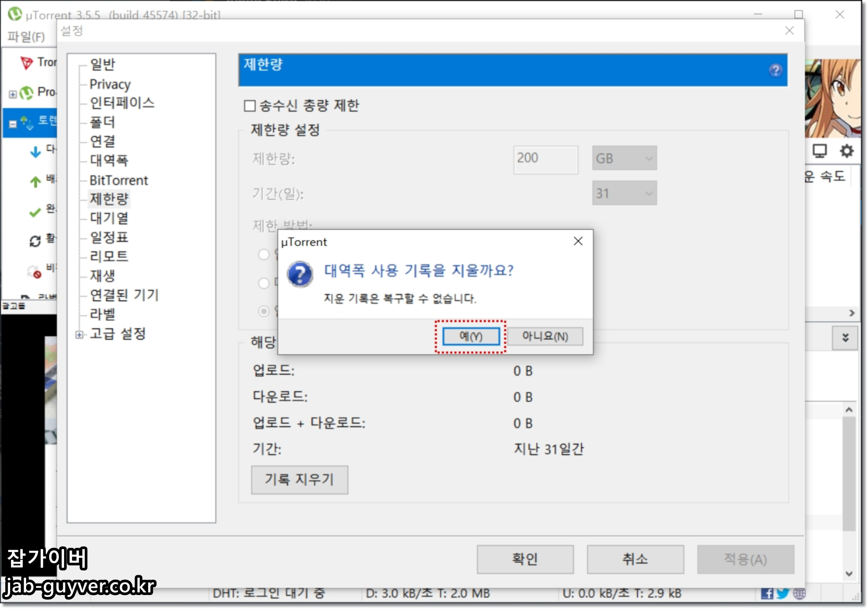Enable the 송수신 총량 제한 checkbox
The width and height of the screenshot is (868, 609).
coord(250,106)
